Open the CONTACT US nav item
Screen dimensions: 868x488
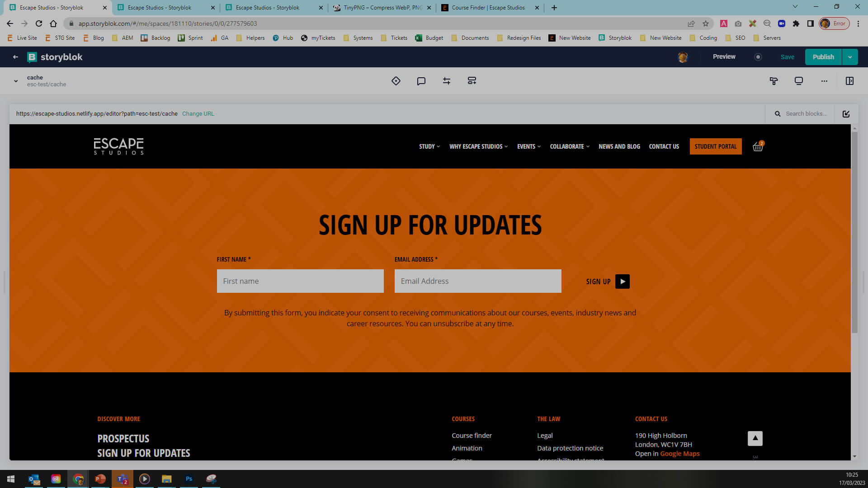tap(664, 146)
